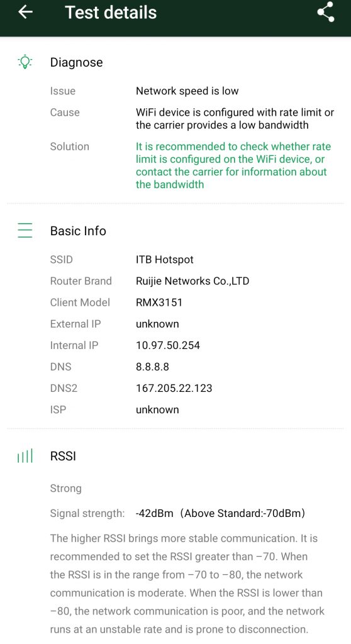Tap the RSSI section heading

(63, 457)
